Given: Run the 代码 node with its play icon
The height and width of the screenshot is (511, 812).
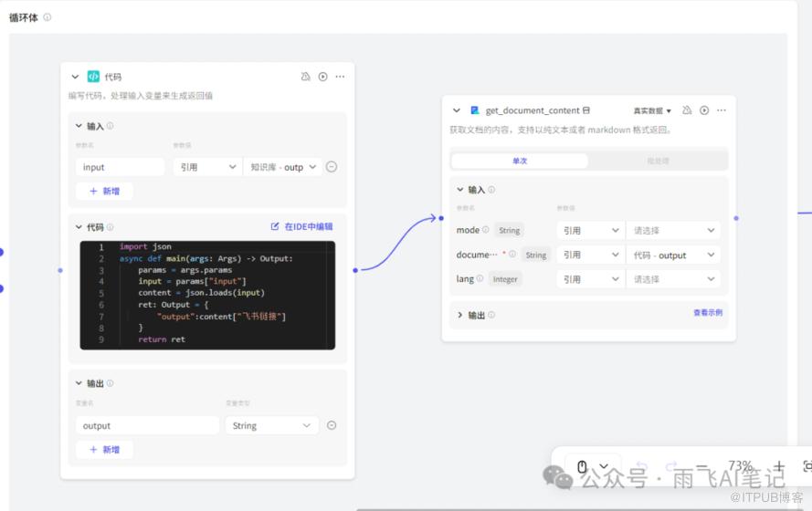Looking at the screenshot, I should [x=322, y=77].
